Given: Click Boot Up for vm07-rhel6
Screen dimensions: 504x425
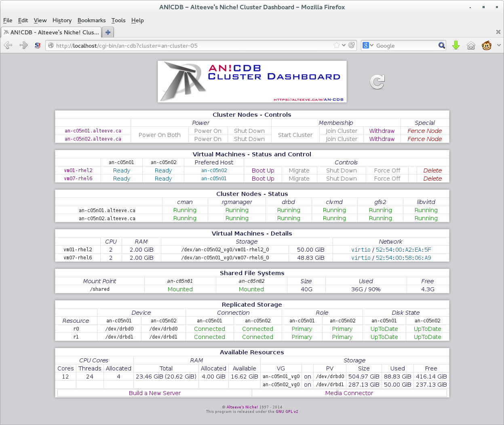Looking at the screenshot, I should 263,179.
